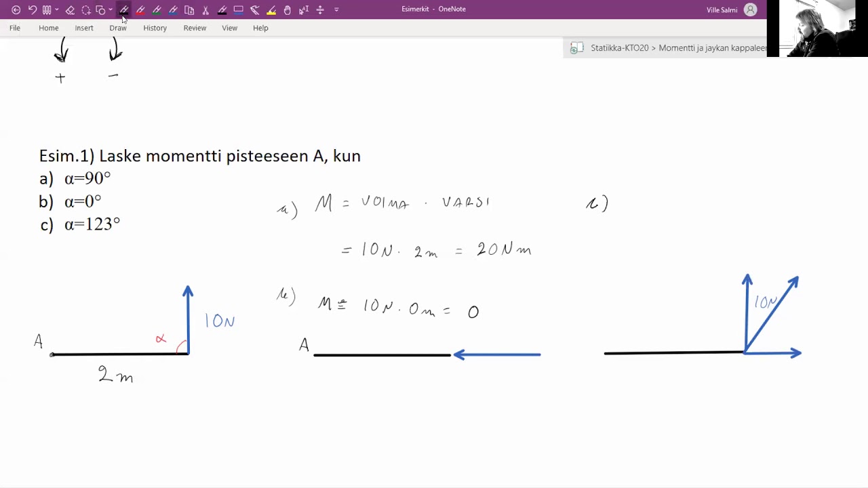Image resolution: width=868 pixels, height=488 pixels.
Task: Select the blue wide highlighter pen
Action: tap(238, 9)
